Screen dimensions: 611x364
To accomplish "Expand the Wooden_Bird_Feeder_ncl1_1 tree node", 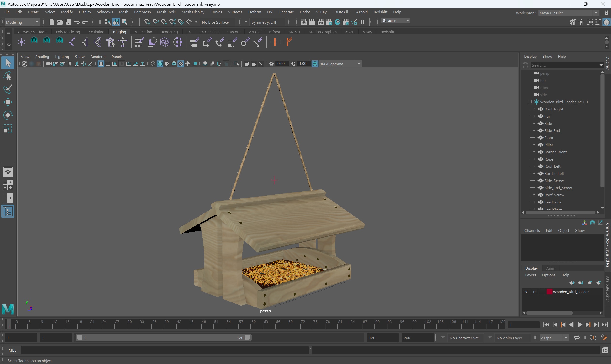I will tap(530, 101).
